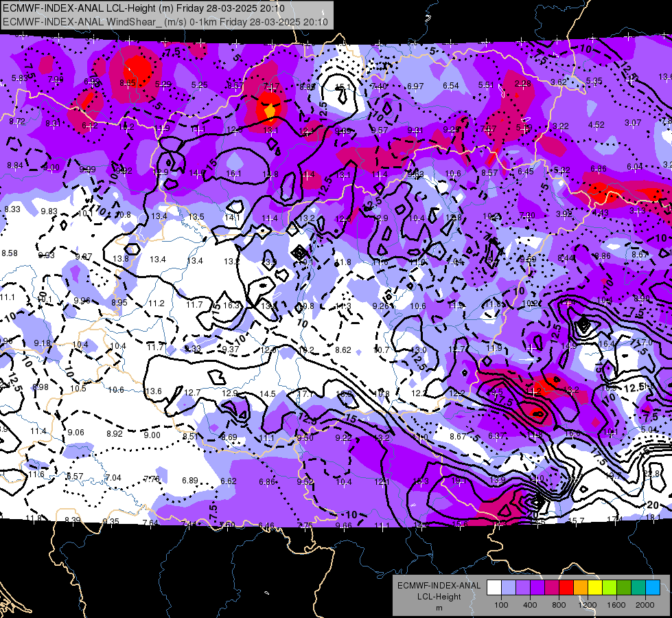Click the grid value 7.99
This screenshot has width=672, height=618.
pos(56,80)
